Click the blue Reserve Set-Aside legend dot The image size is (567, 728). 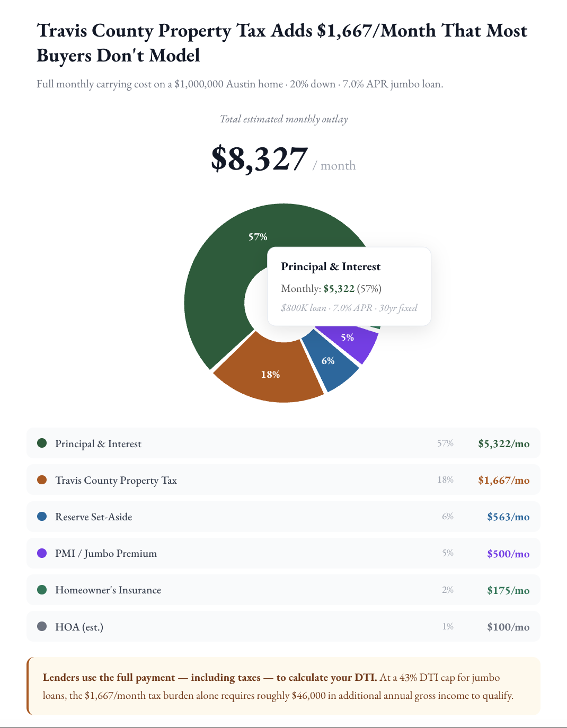[x=42, y=516]
